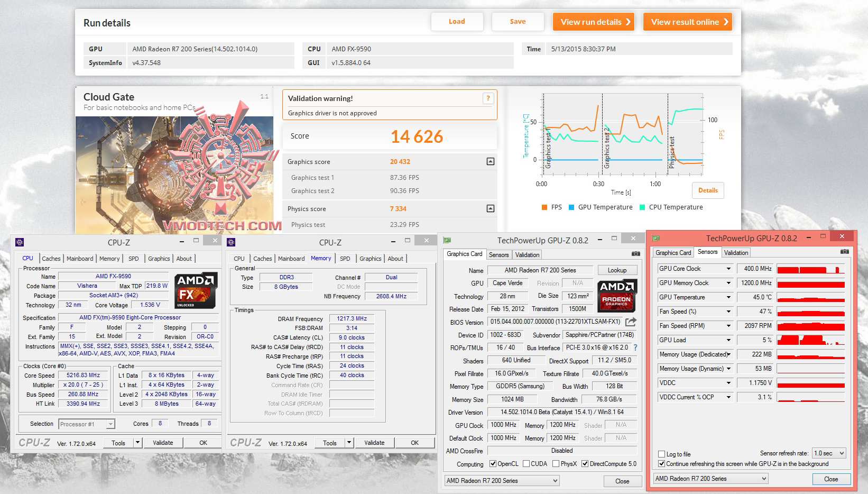Click the GPU Load sensor graph
The width and height of the screenshot is (868, 494).
811,340
